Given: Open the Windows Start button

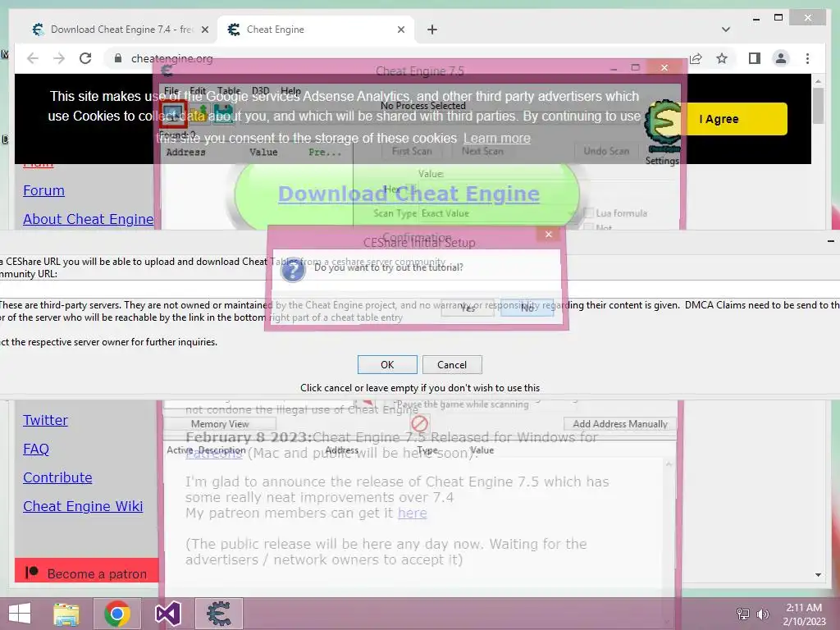Looking at the screenshot, I should tap(20, 614).
